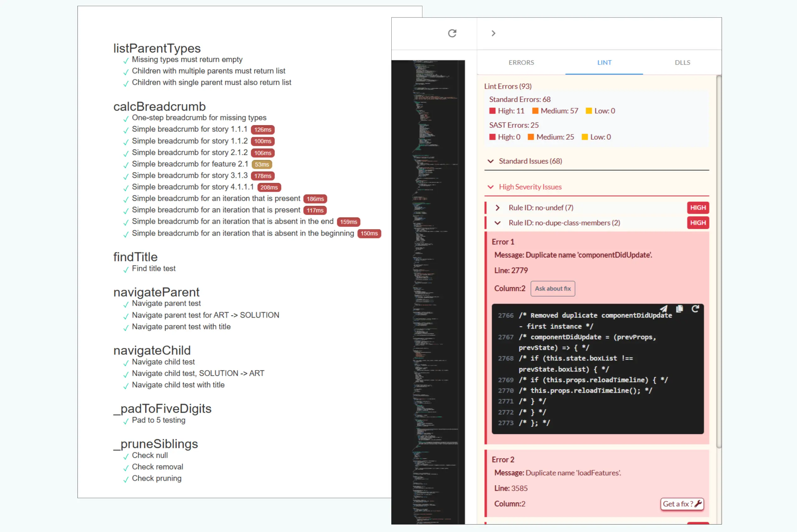Click the lint panel vertical scrollbar
The image size is (797, 532).
719,261
